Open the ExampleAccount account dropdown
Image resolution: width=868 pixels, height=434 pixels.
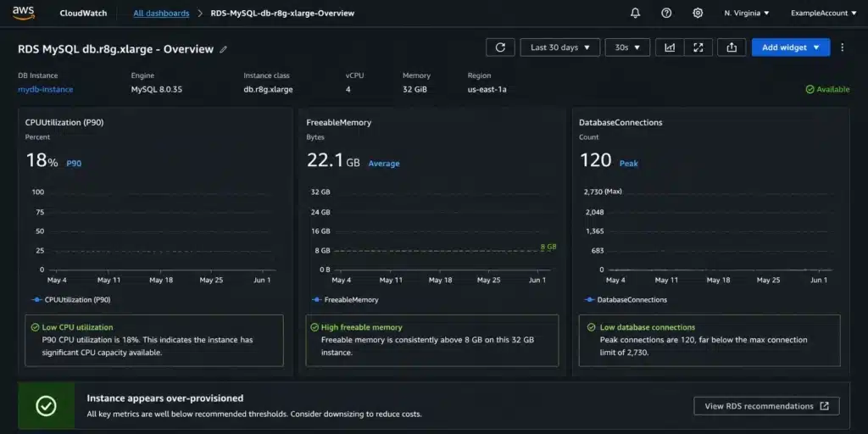pos(823,13)
